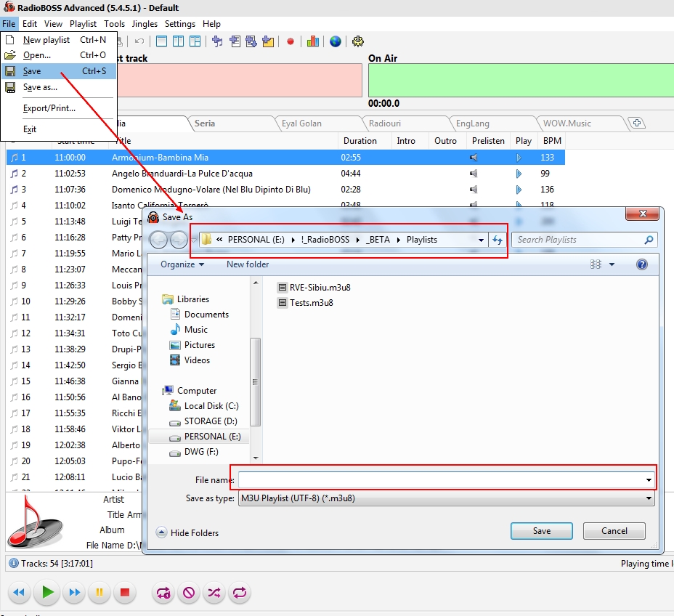Image resolution: width=674 pixels, height=616 pixels.
Task: Open the Edit menu
Action: [30, 24]
